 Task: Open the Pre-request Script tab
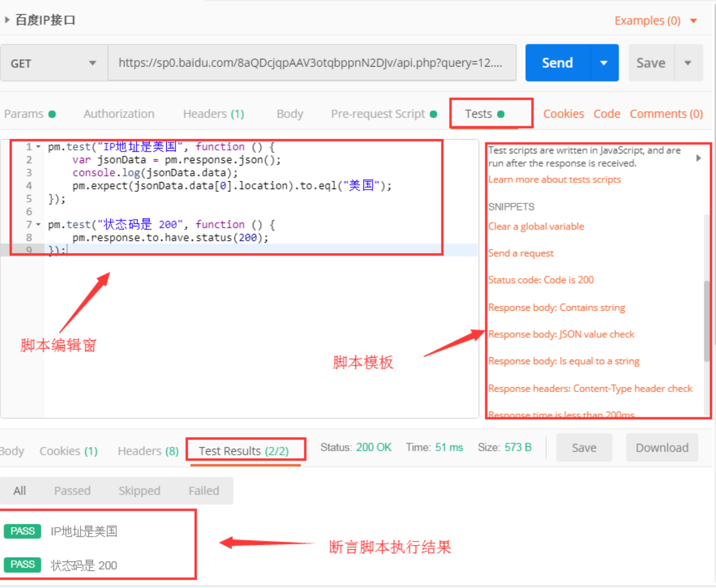pyautogui.click(x=384, y=114)
